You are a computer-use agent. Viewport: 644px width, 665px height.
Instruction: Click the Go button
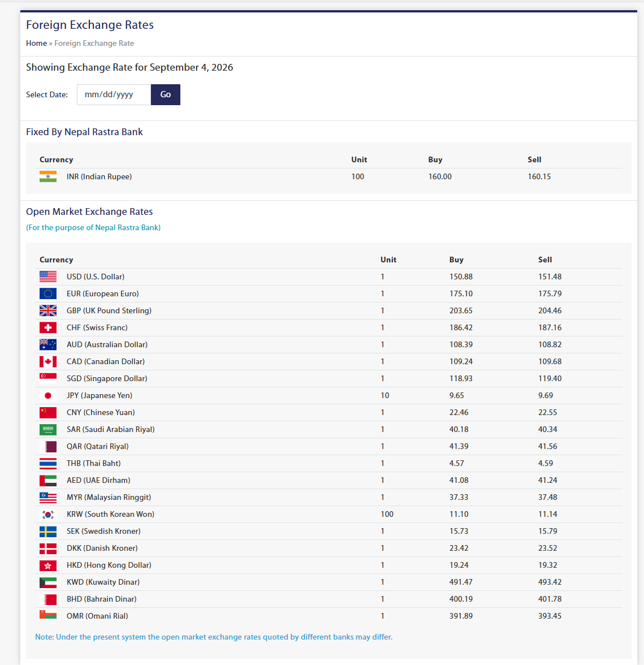click(x=165, y=94)
